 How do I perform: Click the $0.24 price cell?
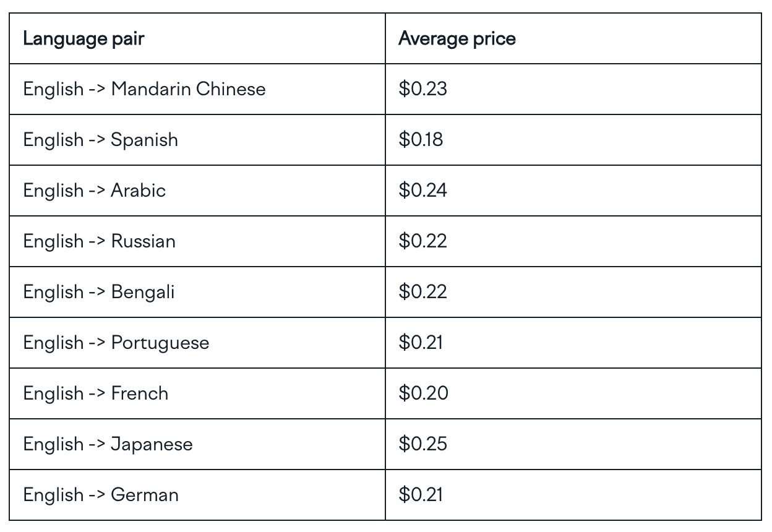pyautogui.click(x=422, y=191)
